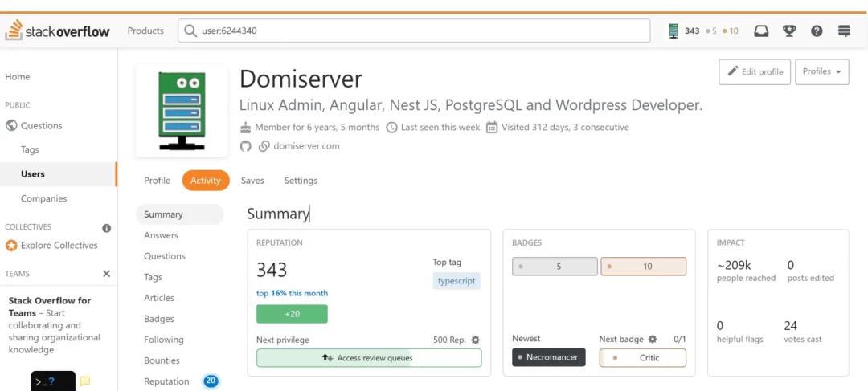This screenshot has height=391, width=868.
Task: Click the Edit profile button
Action: click(755, 71)
